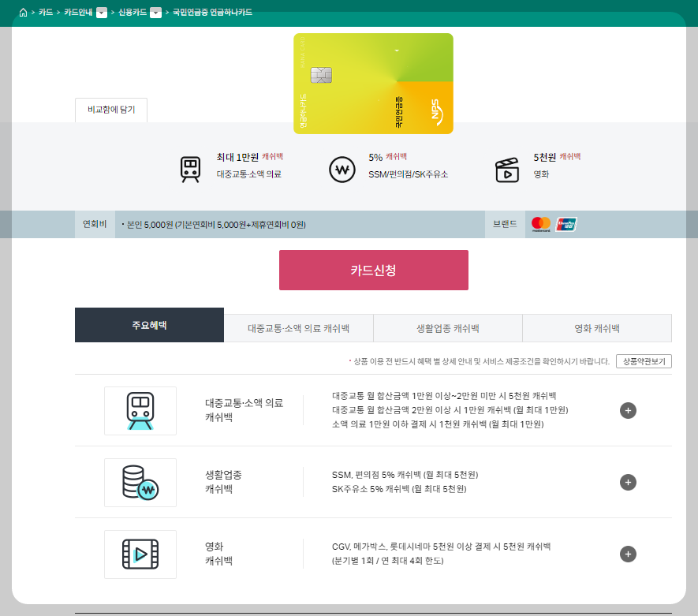Click the film play icon in 영화 row
Viewport: 698px width, 616px height.
(x=140, y=554)
